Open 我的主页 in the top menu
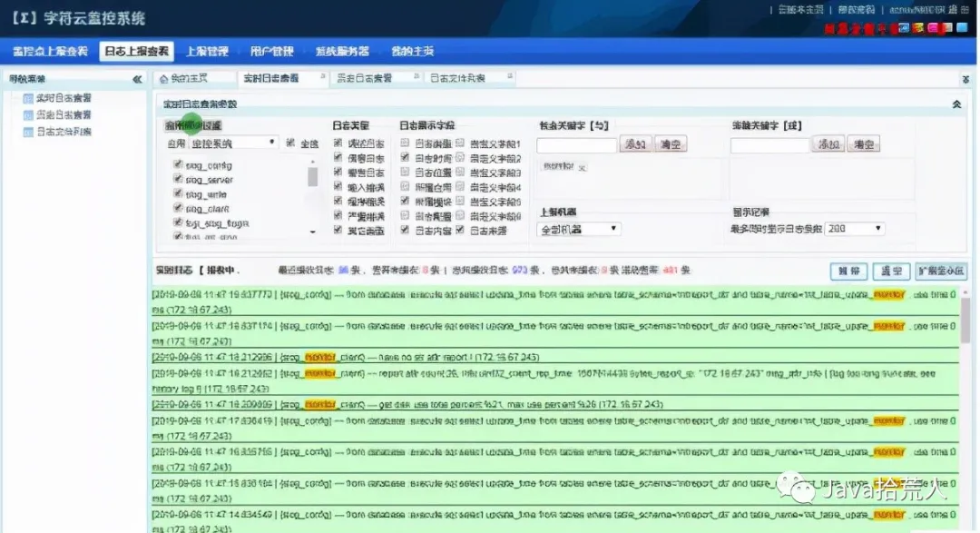 point(413,51)
